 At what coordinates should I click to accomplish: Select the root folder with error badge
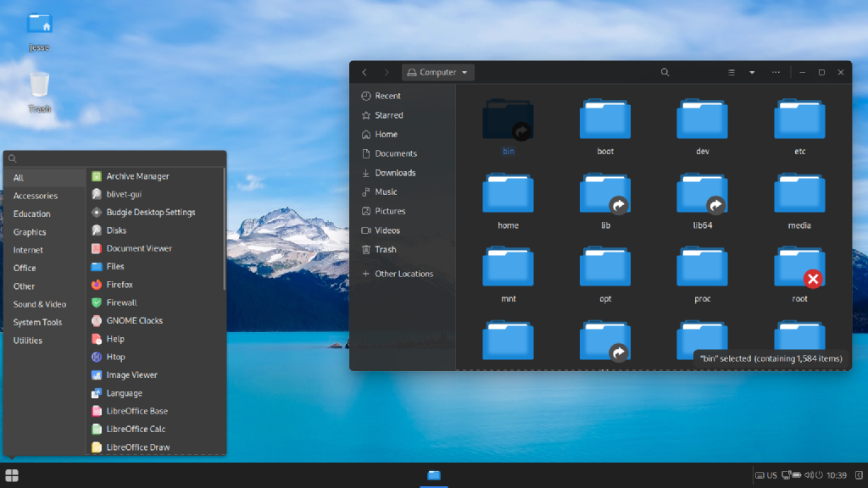click(798, 267)
